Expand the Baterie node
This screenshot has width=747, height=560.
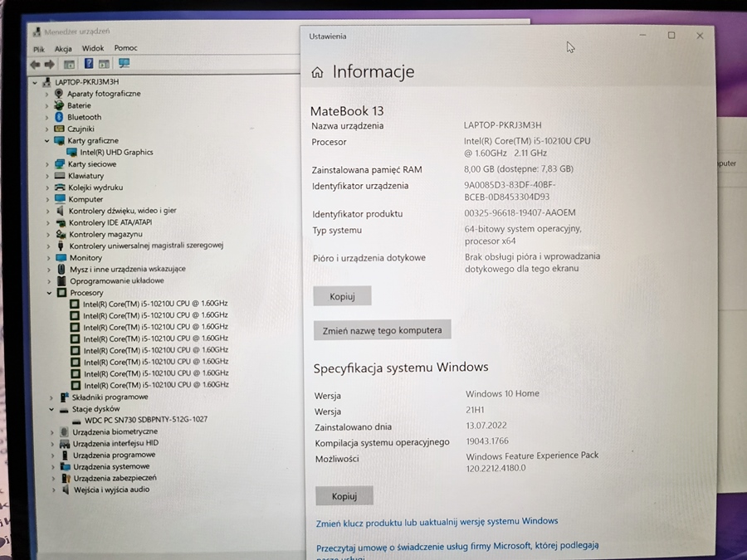pos(46,105)
